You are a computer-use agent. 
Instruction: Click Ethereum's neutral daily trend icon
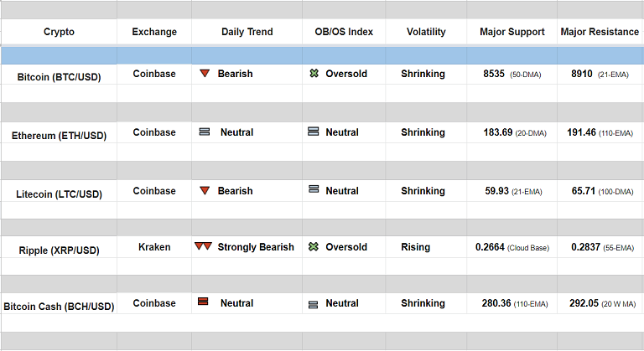205,132
